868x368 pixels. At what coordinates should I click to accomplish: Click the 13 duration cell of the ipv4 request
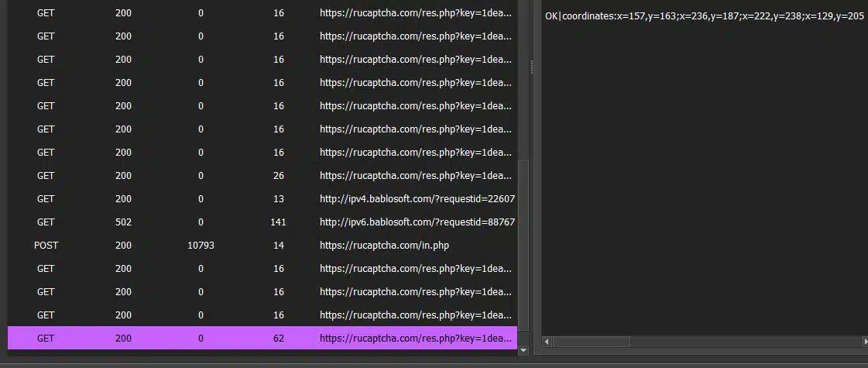click(279, 198)
